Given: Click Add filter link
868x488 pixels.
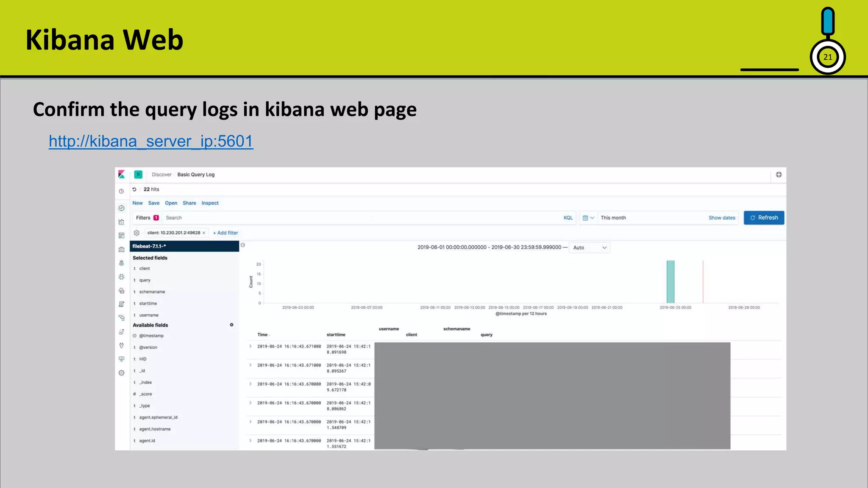Looking at the screenshot, I should point(225,233).
